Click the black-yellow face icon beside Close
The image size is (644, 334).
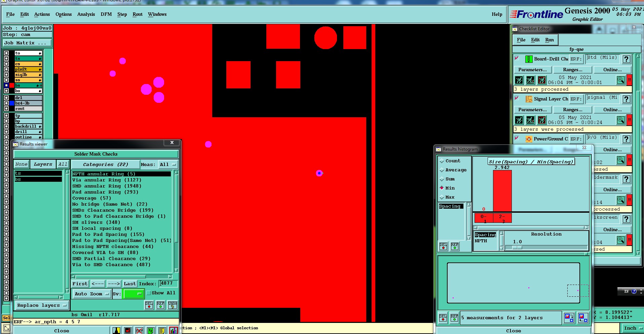116,330
